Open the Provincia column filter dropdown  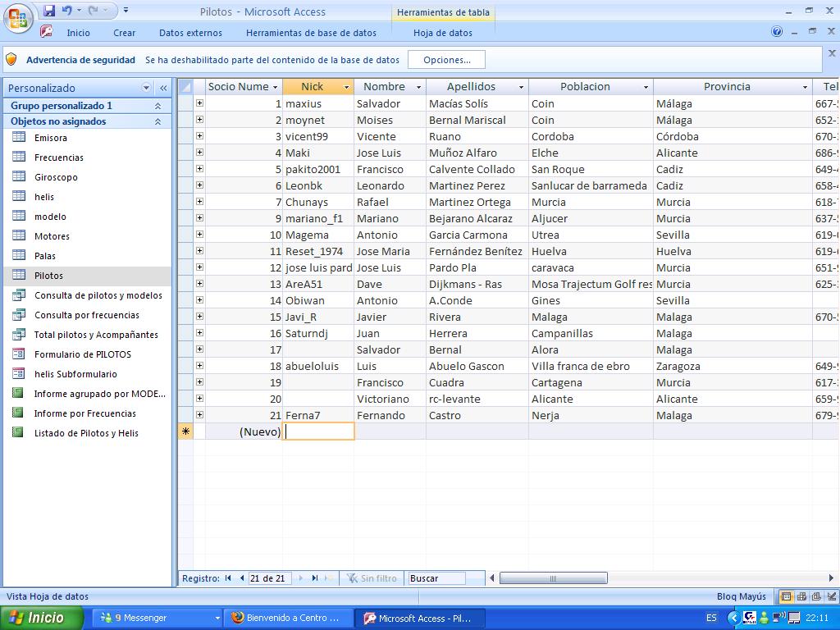pos(805,87)
